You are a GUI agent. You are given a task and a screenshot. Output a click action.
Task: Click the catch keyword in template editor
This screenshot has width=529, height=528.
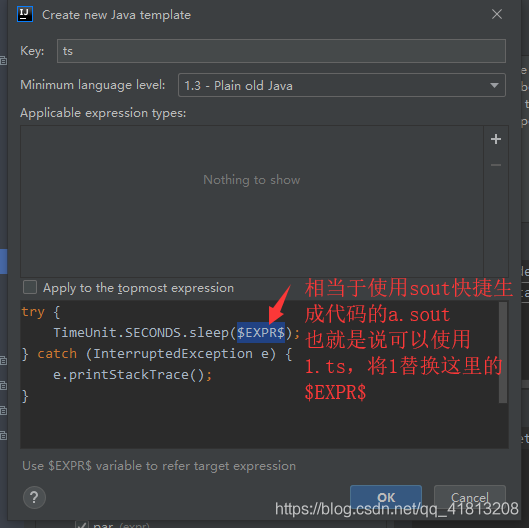coord(57,354)
